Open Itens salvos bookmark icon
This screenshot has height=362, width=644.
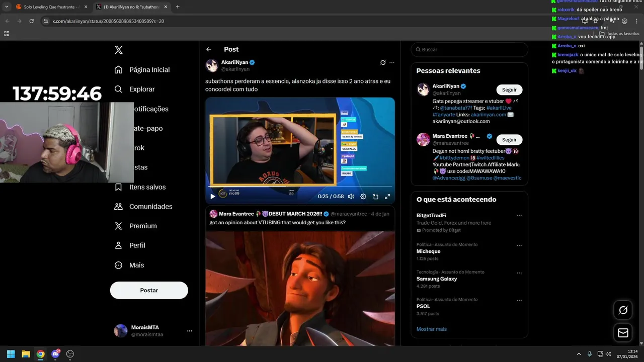pos(119,187)
